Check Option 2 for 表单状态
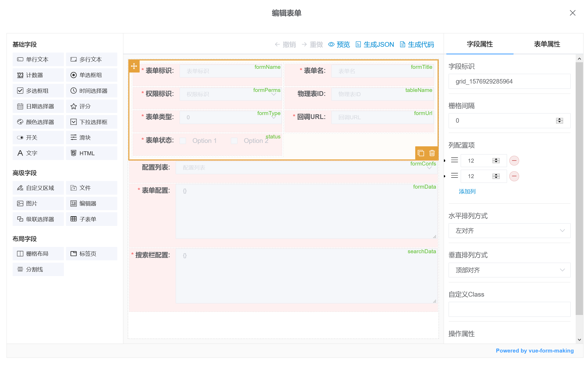588x383 pixels. click(234, 141)
